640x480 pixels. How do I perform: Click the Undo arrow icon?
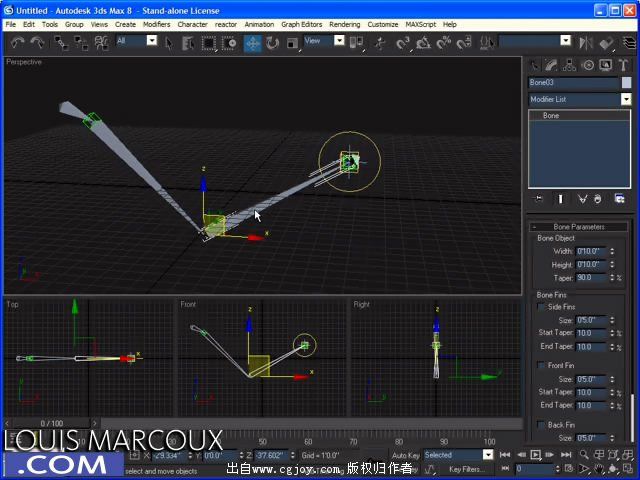click(17, 42)
